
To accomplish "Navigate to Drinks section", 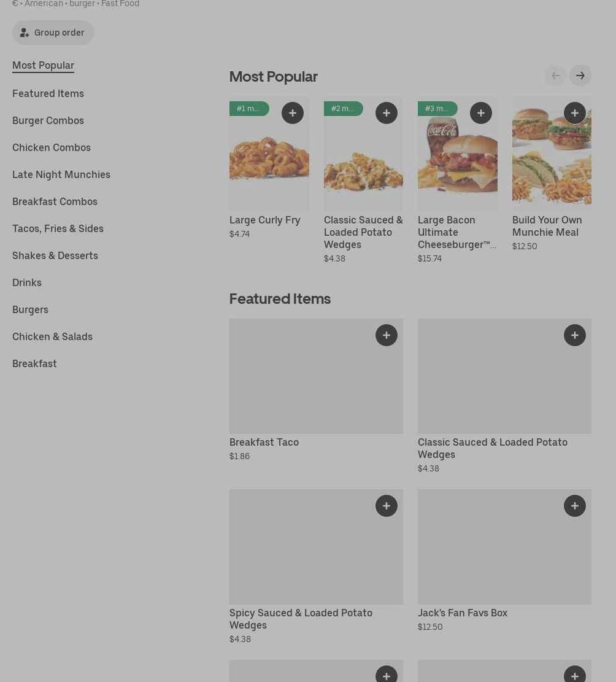I will (27, 282).
